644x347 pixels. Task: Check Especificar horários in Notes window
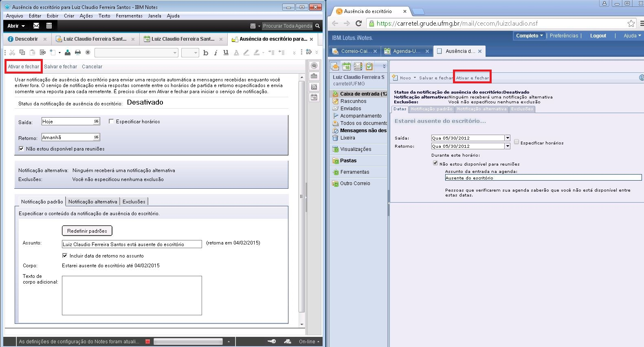(111, 121)
